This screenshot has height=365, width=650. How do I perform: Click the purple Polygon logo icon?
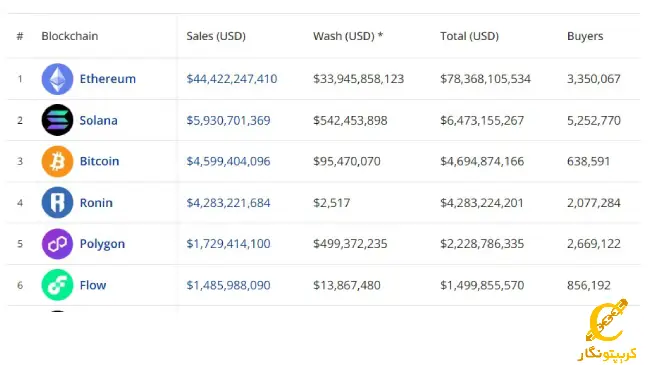[x=57, y=244]
